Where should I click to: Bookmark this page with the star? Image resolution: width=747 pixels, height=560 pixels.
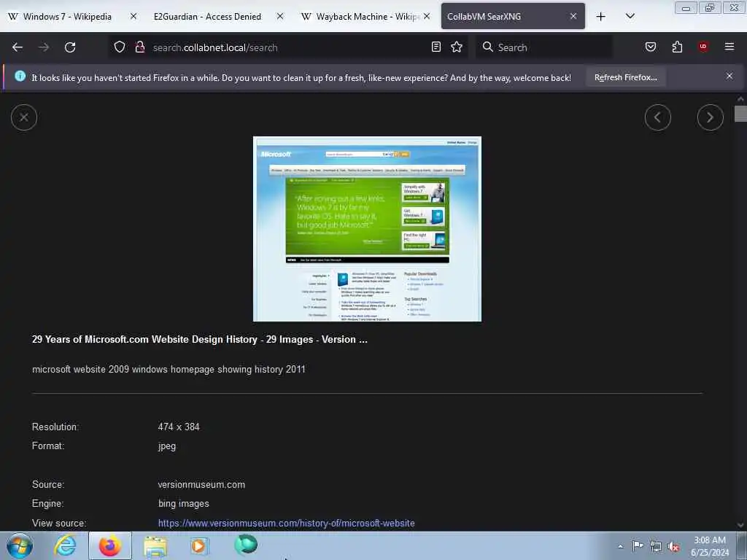[x=457, y=47]
